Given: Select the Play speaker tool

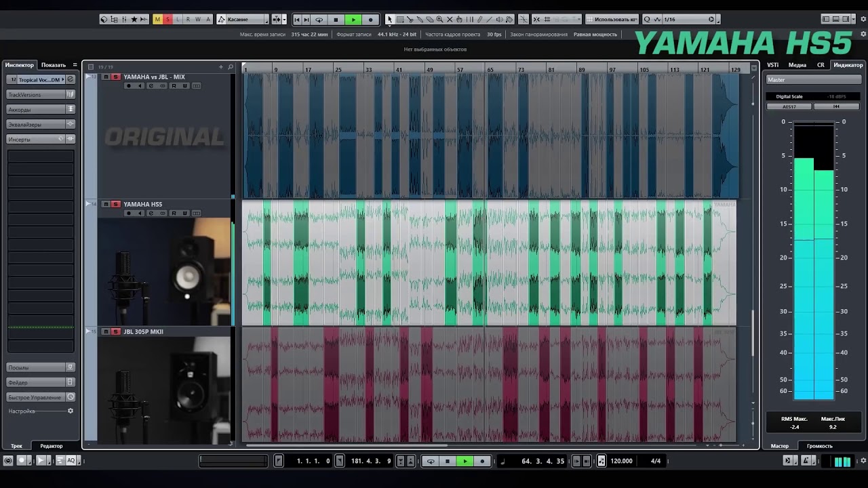Looking at the screenshot, I should pos(499,20).
